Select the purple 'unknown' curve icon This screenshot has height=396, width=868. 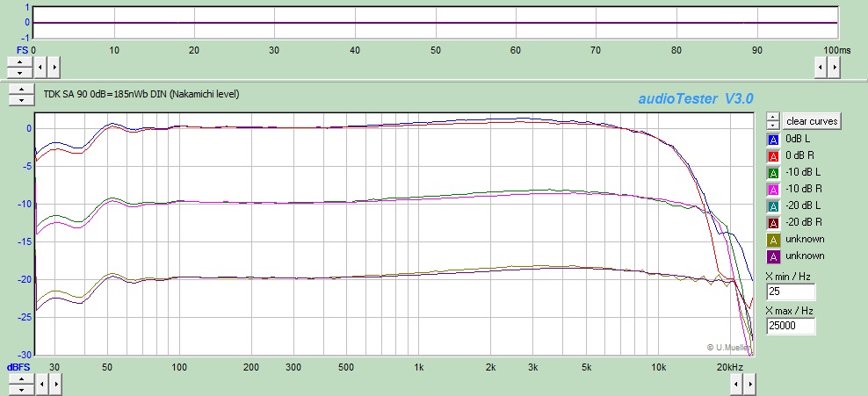click(x=773, y=256)
